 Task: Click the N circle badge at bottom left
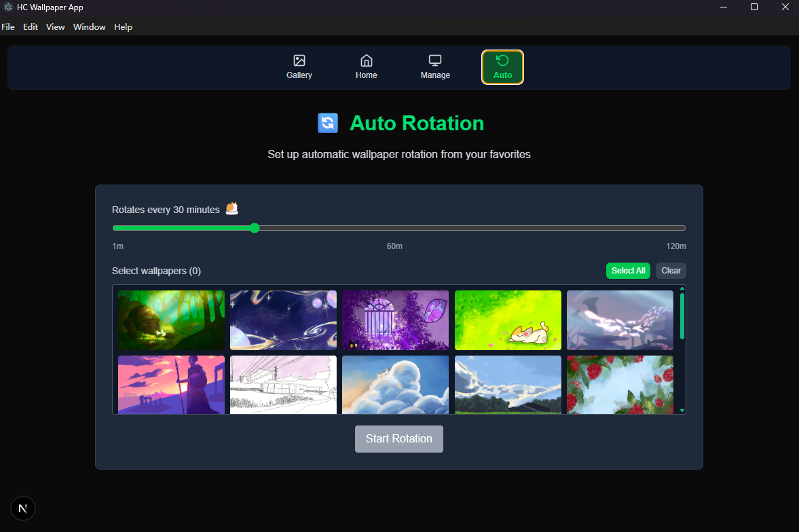pyautogui.click(x=22, y=508)
